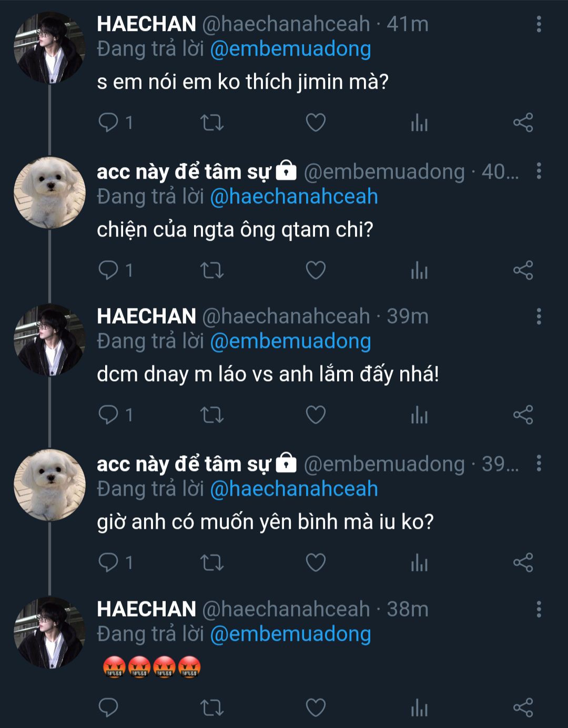The height and width of the screenshot is (728, 568).
Task: Tap white puppy avatar on 'giờ anh' tweet
Action: [49, 485]
